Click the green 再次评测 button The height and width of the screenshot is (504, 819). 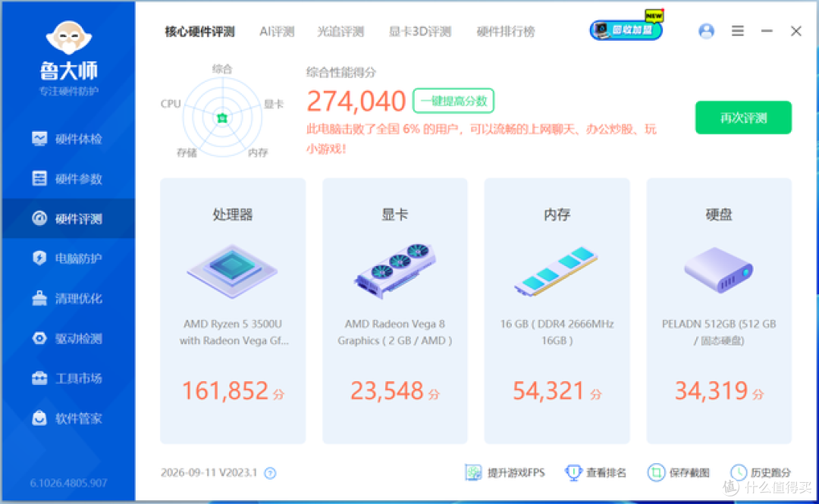(x=743, y=117)
